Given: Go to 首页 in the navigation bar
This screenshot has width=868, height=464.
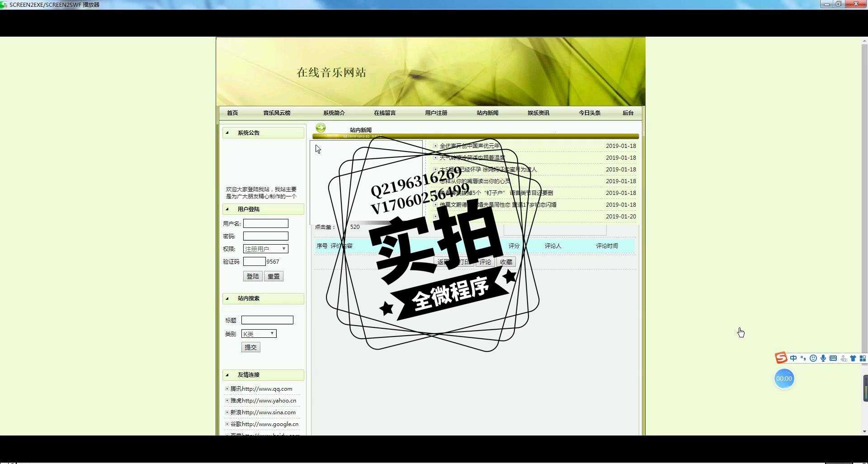Looking at the screenshot, I should pos(232,113).
